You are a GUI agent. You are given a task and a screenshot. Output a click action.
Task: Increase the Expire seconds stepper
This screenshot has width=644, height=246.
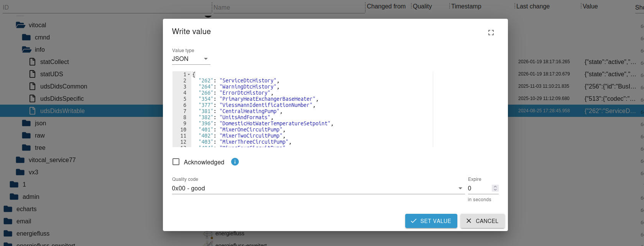tap(495, 187)
